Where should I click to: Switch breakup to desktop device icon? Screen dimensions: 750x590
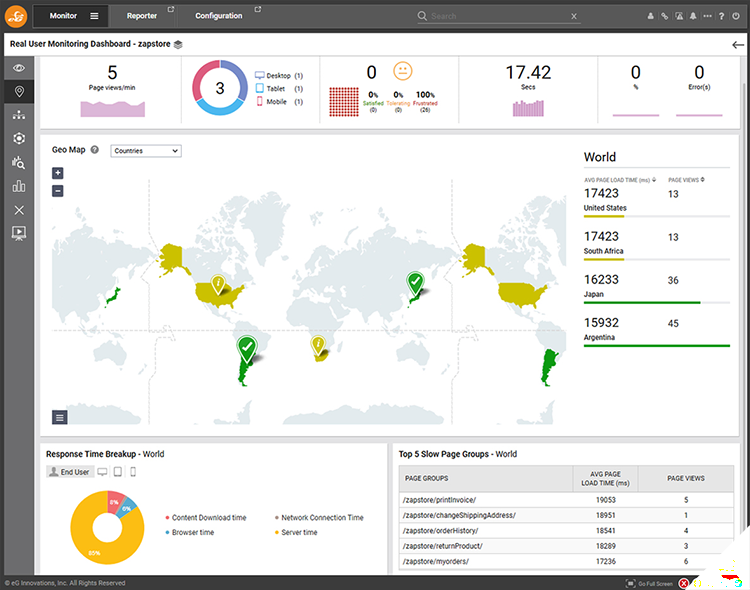click(x=102, y=472)
